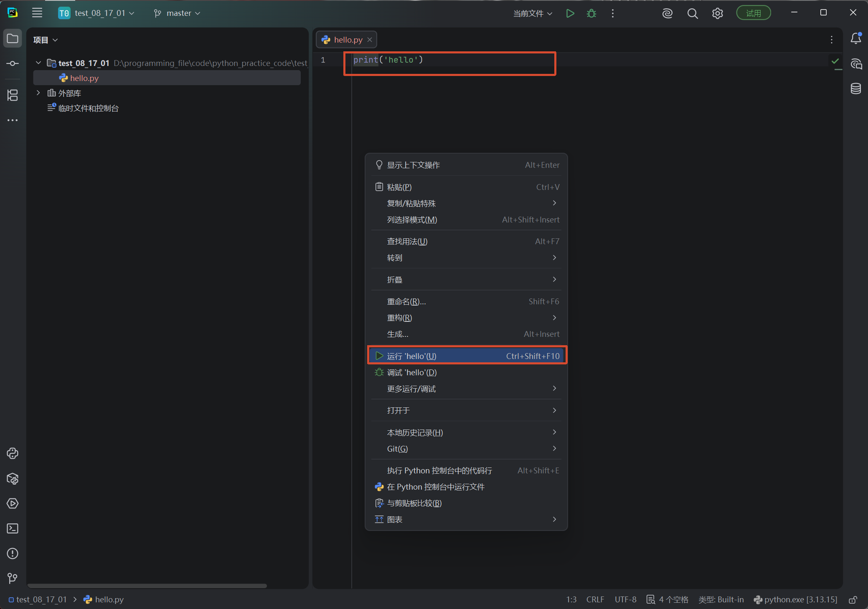Open the 当前文件 run configuration dropdown
Image resolution: width=868 pixels, height=609 pixels.
(x=533, y=13)
